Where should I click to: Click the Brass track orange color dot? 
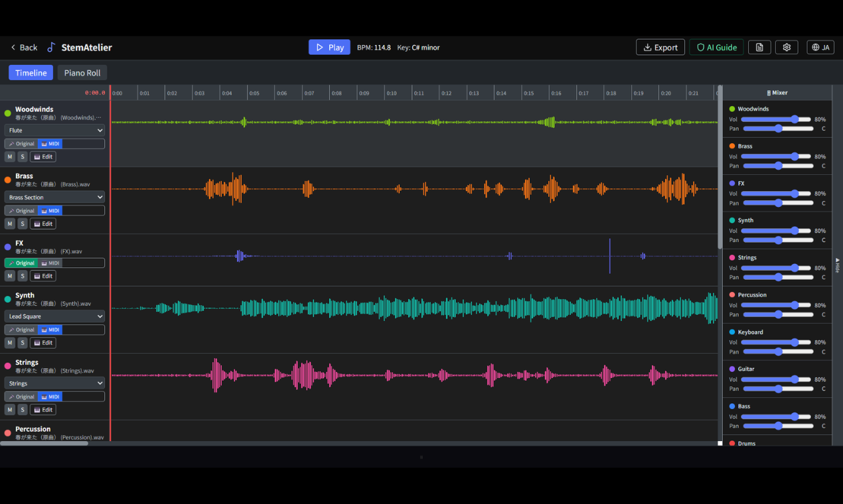coord(8,180)
